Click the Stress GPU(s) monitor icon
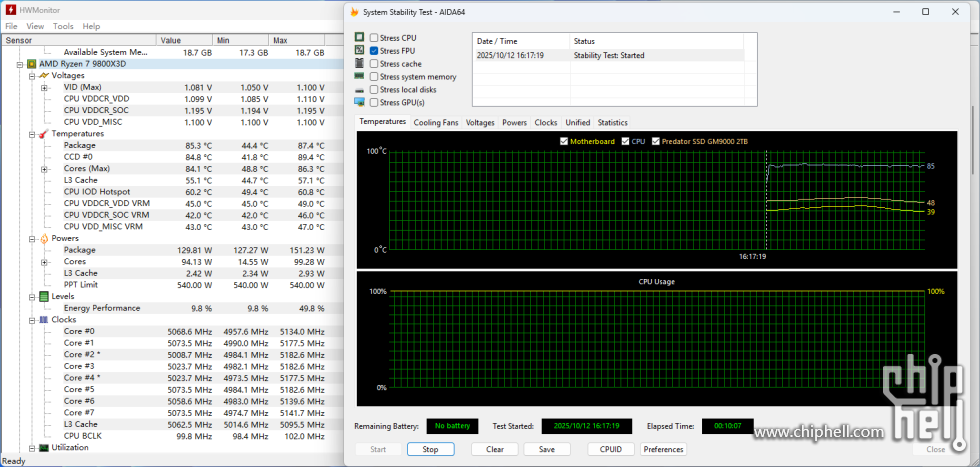 coord(359,102)
